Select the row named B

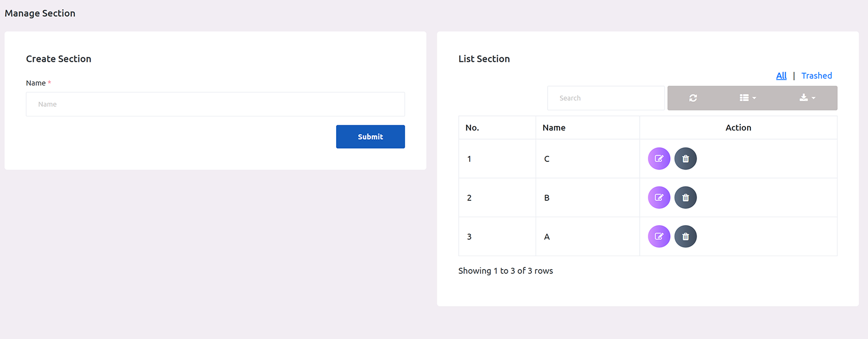546,198
